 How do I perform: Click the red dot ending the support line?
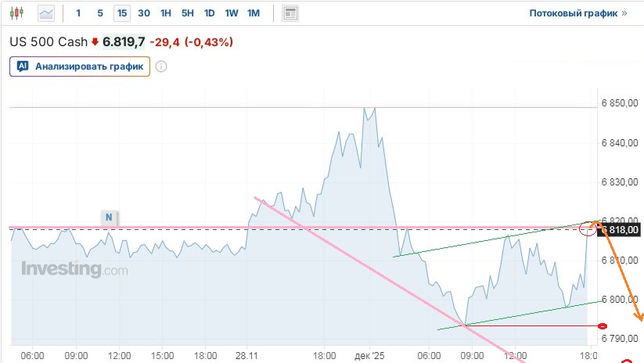point(602,325)
